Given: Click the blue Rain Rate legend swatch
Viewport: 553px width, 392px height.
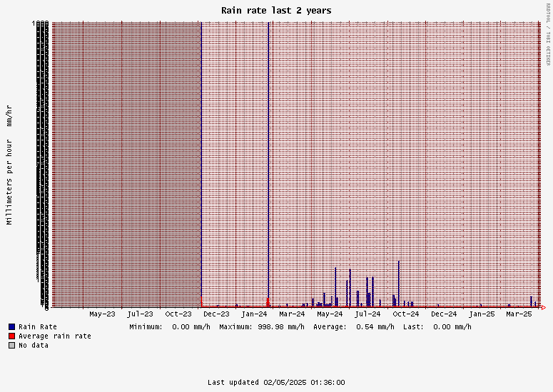Looking at the screenshot, I should coord(12,327).
